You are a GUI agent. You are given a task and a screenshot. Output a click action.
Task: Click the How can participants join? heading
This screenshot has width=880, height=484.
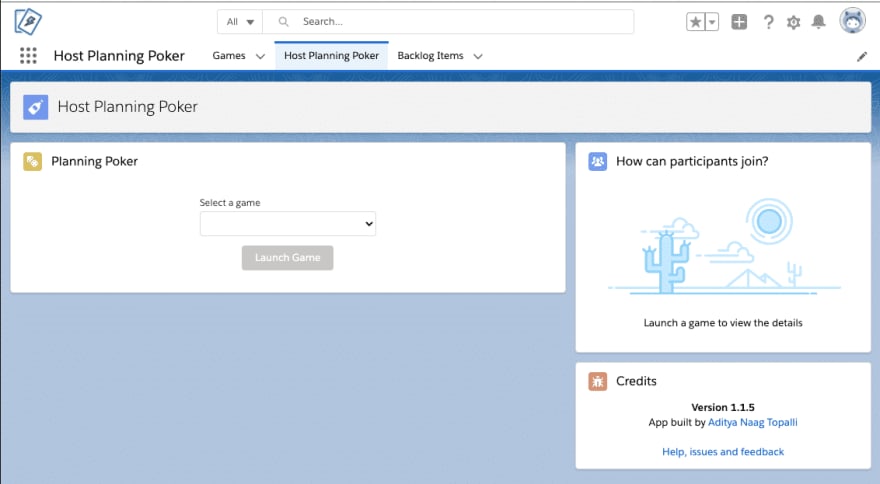[x=692, y=162]
